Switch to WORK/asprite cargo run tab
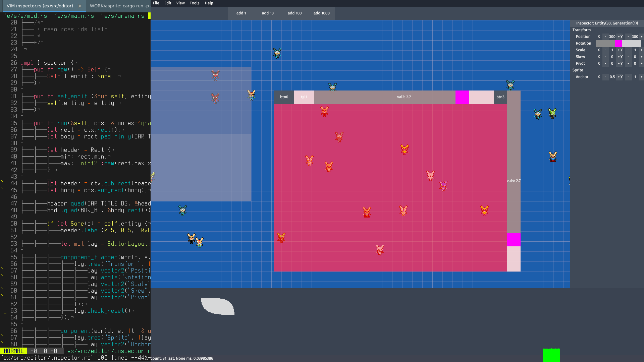 (119, 6)
